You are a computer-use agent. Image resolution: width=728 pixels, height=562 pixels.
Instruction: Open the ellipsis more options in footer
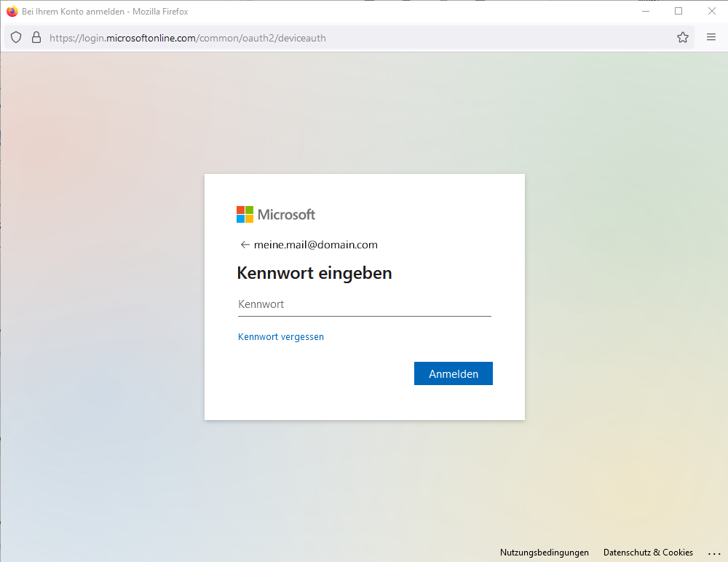(713, 553)
